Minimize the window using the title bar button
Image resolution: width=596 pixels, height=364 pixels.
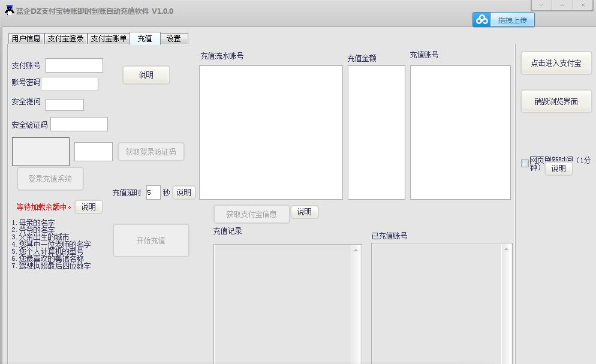point(541,5)
